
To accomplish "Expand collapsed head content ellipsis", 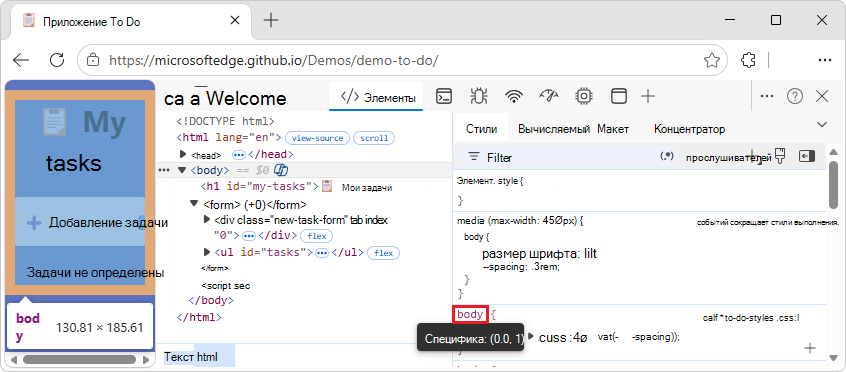I will pos(238,155).
